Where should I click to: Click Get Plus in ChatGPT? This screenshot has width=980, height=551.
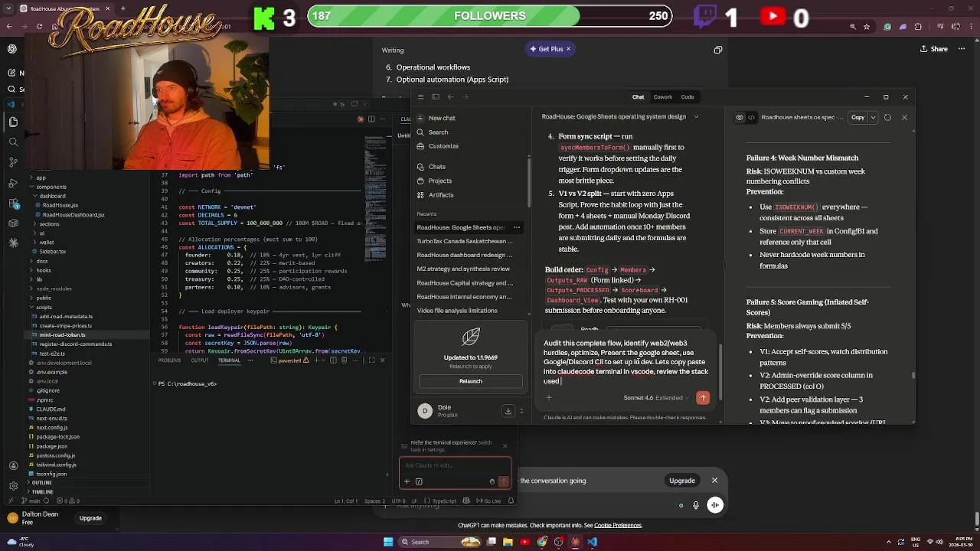[x=550, y=49]
